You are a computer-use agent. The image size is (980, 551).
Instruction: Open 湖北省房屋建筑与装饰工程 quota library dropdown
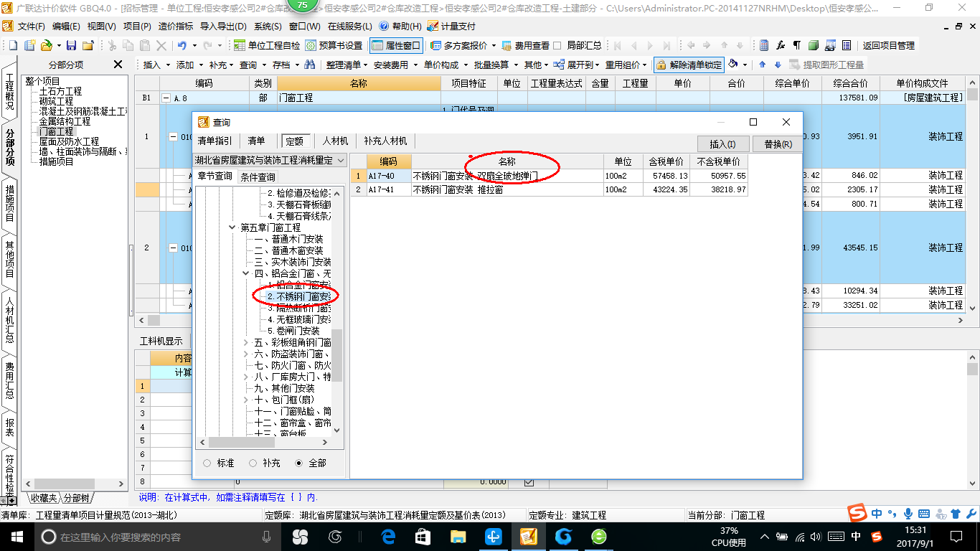coord(340,161)
